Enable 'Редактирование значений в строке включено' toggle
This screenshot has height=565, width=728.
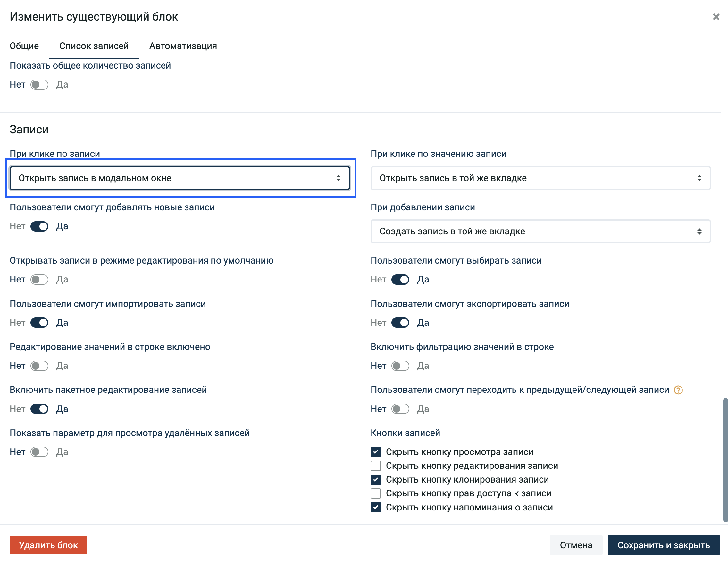coord(39,366)
